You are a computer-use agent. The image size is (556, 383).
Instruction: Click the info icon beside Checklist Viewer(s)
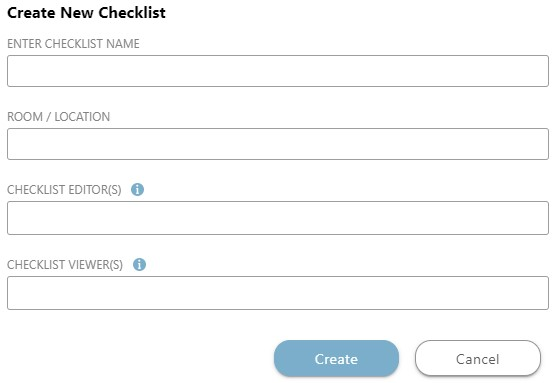pos(139,264)
